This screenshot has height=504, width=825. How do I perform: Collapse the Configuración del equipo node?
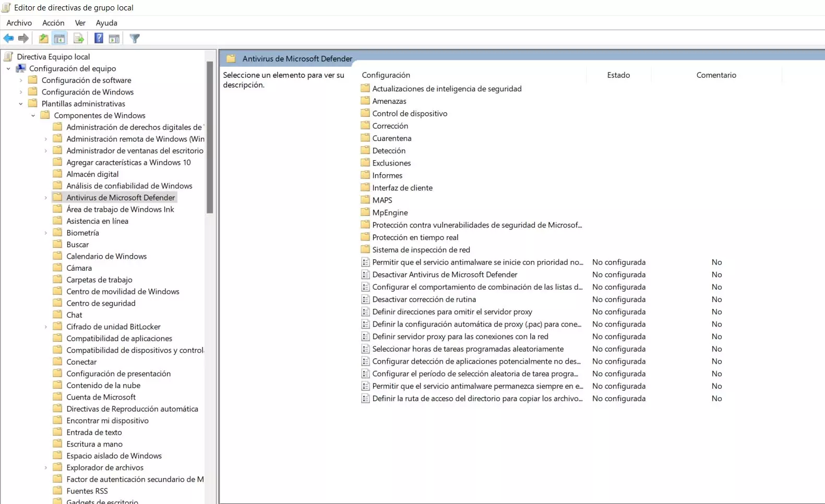pyautogui.click(x=8, y=68)
